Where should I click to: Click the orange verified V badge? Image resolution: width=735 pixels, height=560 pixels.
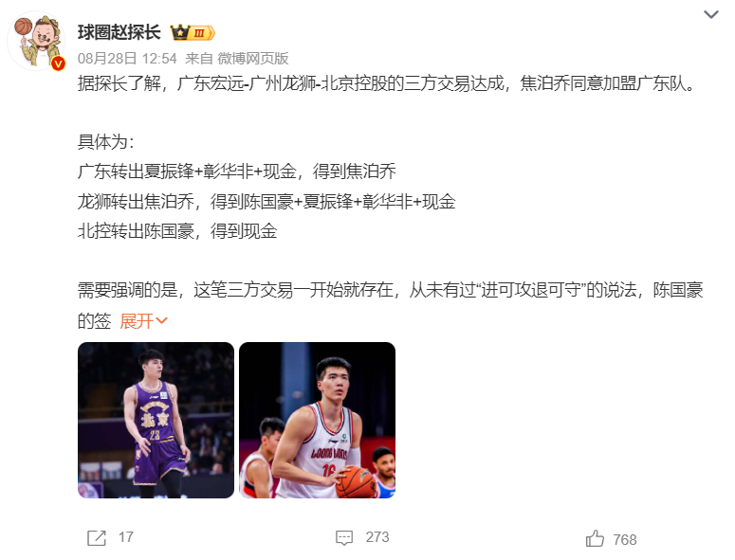[58, 63]
